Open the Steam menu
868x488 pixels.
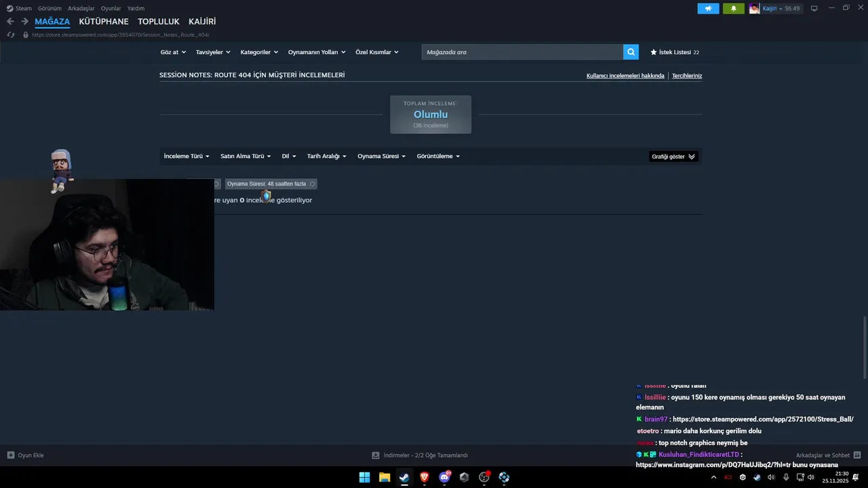click(x=24, y=8)
